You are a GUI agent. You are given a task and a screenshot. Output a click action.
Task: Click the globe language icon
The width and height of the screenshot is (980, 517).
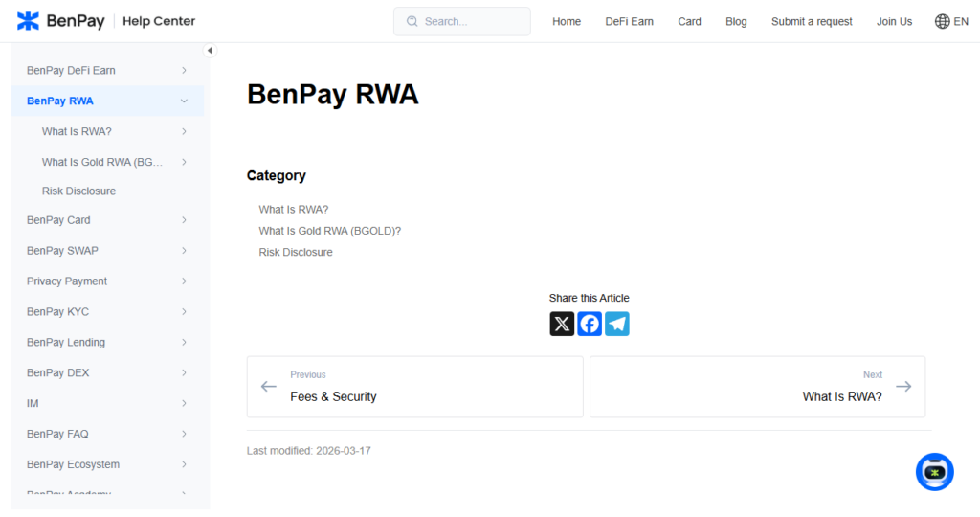tap(943, 21)
